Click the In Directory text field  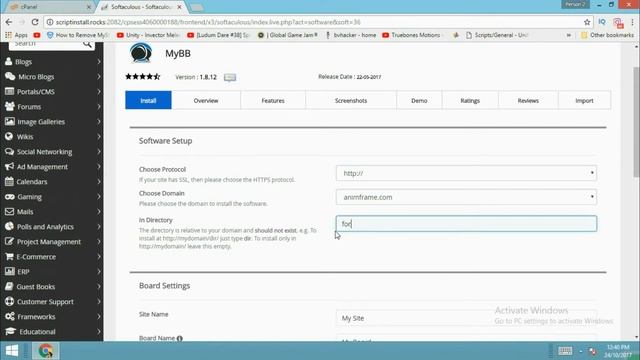pyautogui.click(x=466, y=224)
